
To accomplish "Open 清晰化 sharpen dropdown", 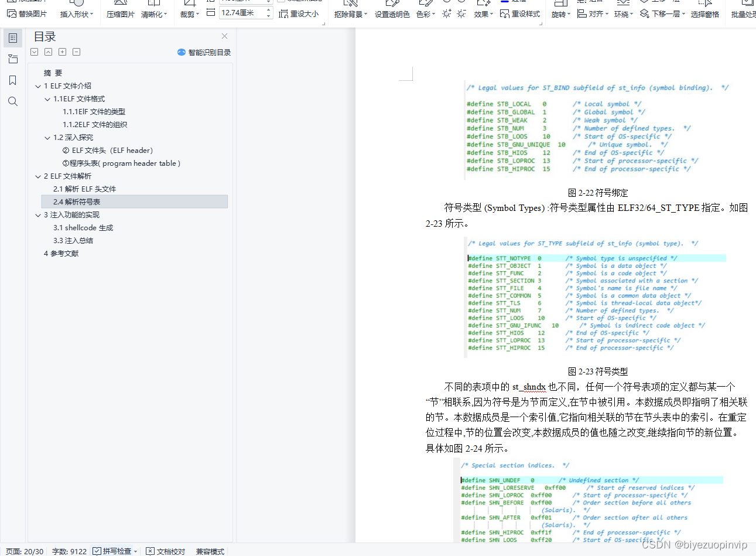I will click(154, 14).
